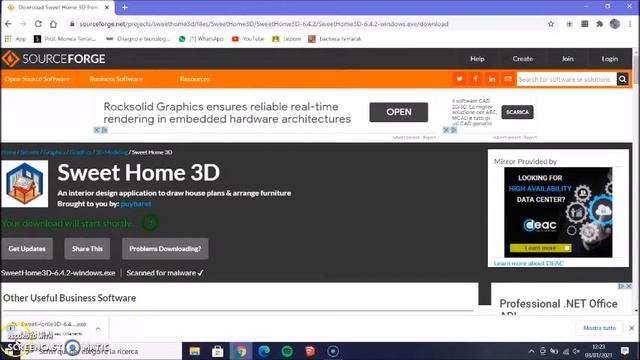
Task: Open the puybaret author link
Action: 136,204
